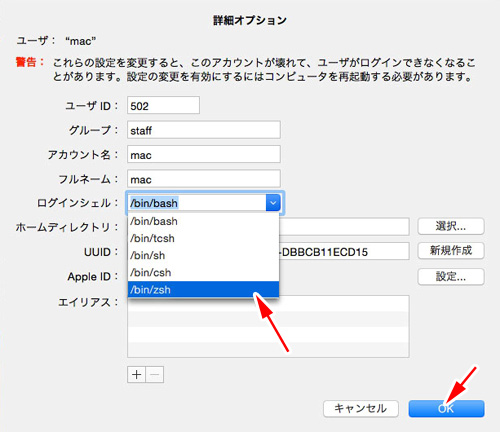Click the 選択... button for home directory
This screenshot has height=432, width=500.
coord(451,227)
